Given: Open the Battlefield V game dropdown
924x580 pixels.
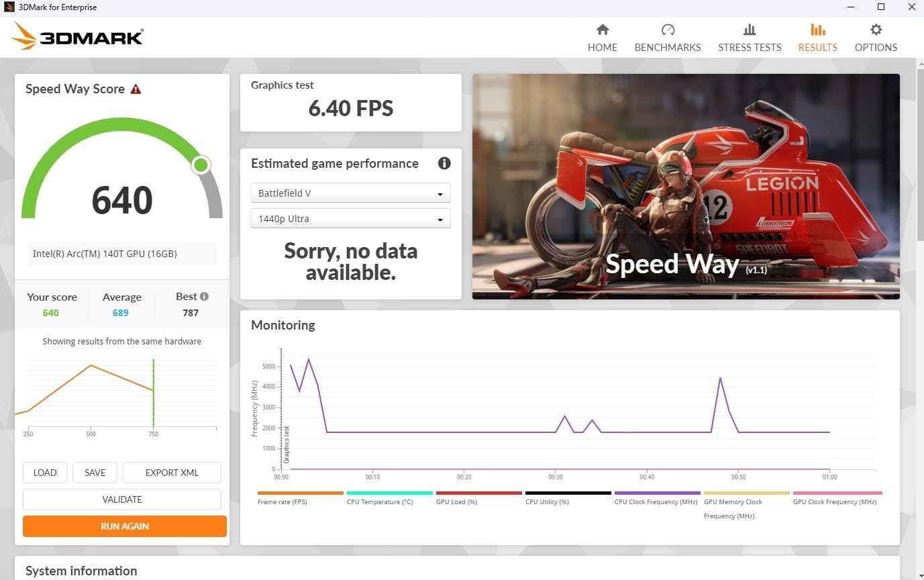Looking at the screenshot, I should pyautogui.click(x=351, y=193).
